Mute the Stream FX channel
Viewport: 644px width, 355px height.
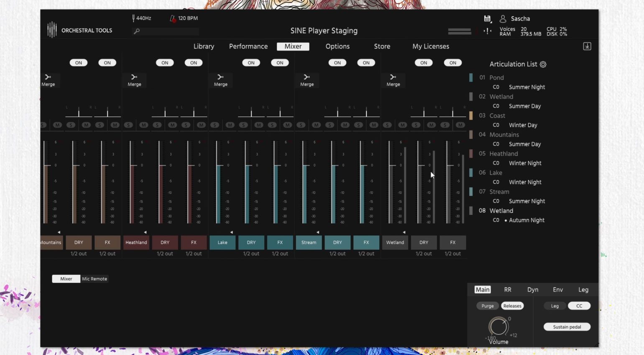pos(373,125)
